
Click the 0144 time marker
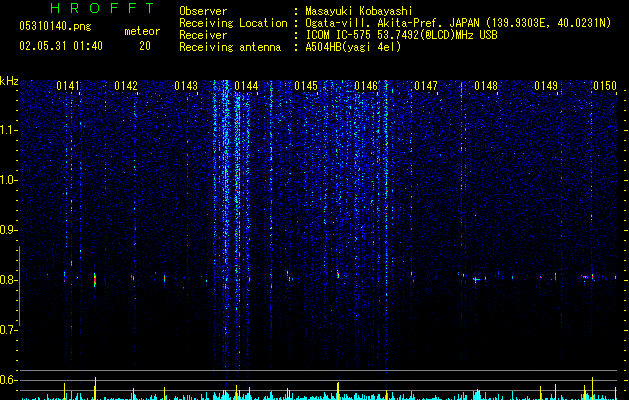tap(246, 86)
